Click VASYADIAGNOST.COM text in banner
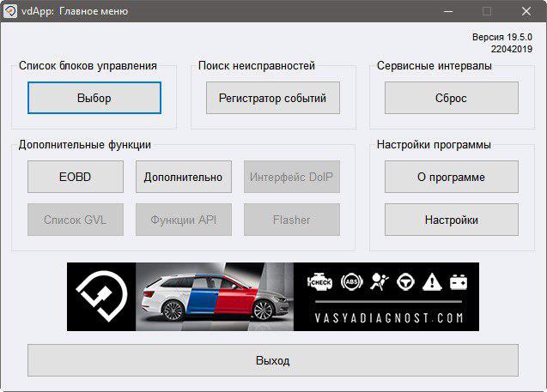Image resolution: width=547 pixels, height=392 pixels. [389, 317]
